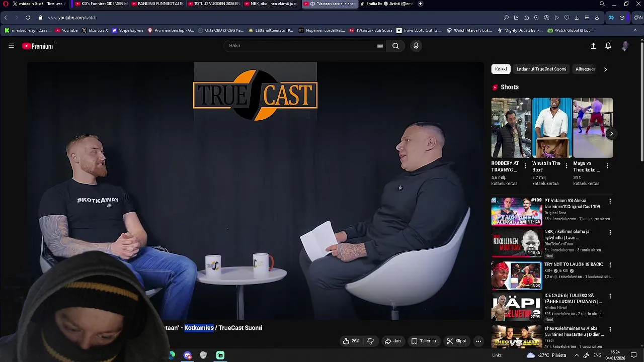
Task: Click the TrueCast Suomi title text
Action: [240, 328]
